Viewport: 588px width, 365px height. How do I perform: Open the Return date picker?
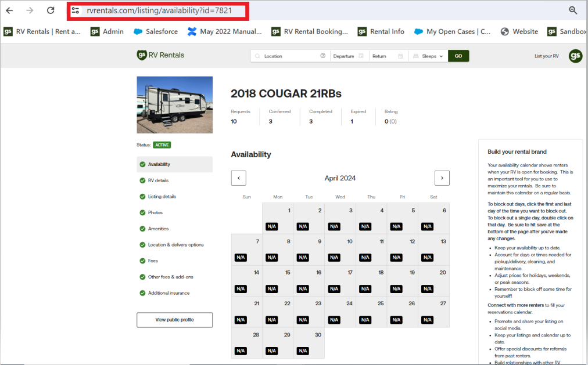(387, 56)
